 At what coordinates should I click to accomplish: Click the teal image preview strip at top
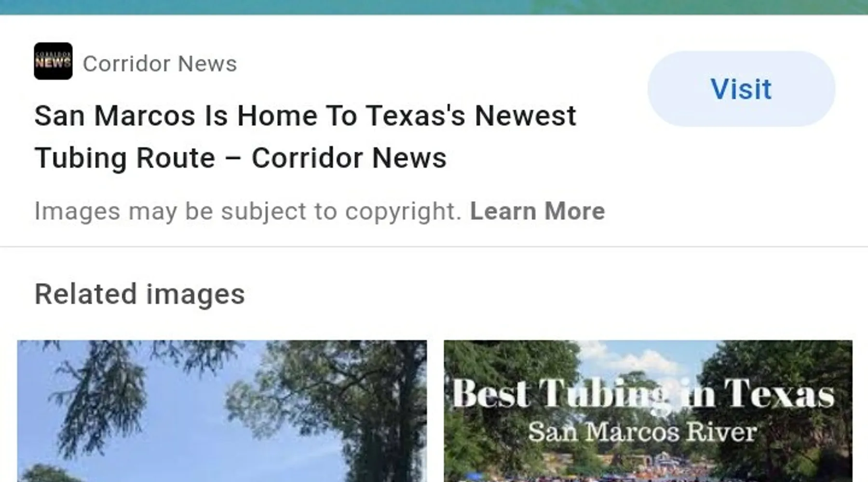(434, 7)
